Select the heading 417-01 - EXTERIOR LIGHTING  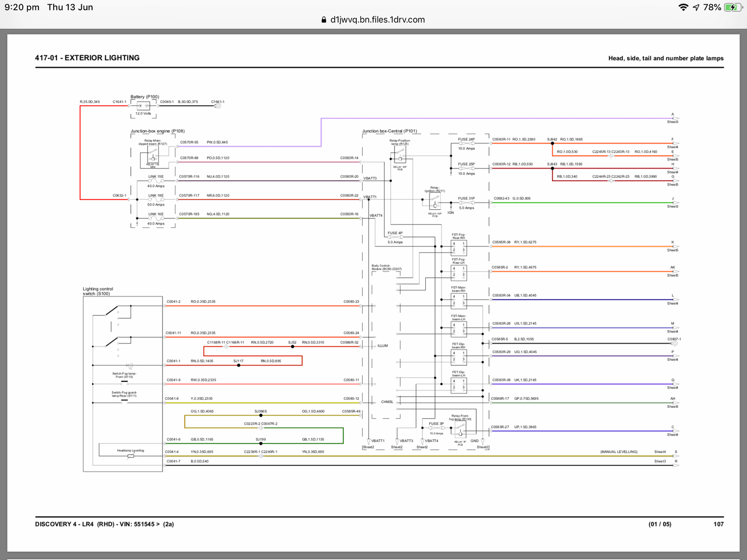click(87, 58)
